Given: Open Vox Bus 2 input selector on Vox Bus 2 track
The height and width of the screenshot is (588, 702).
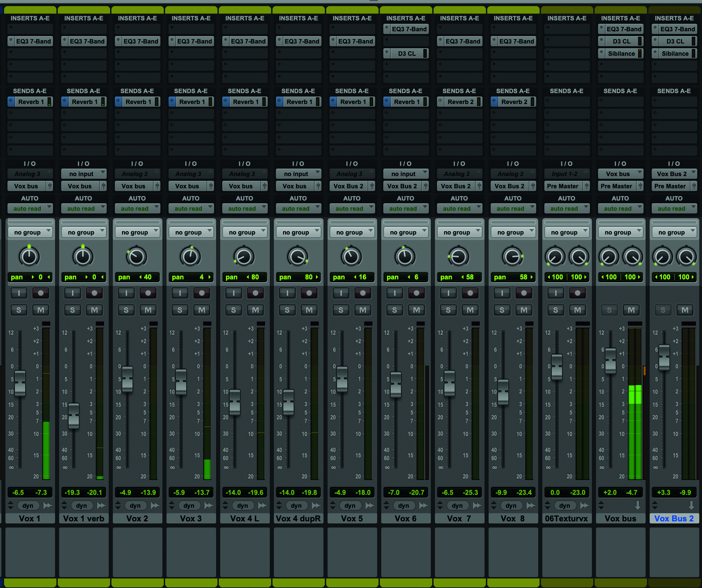Looking at the screenshot, I should [674, 174].
